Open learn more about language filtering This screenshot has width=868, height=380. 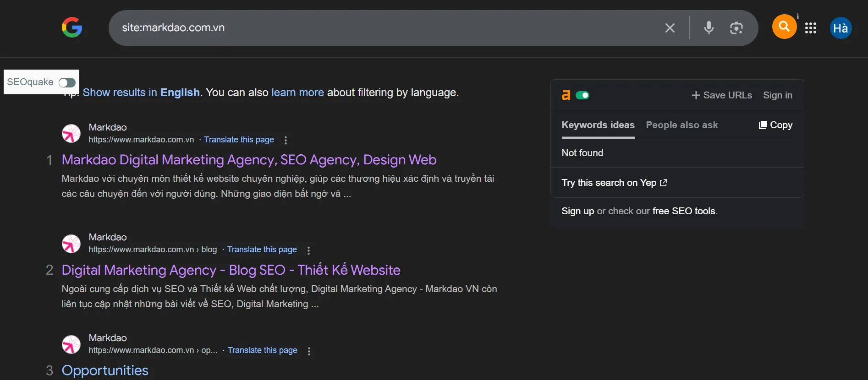pyautogui.click(x=297, y=92)
